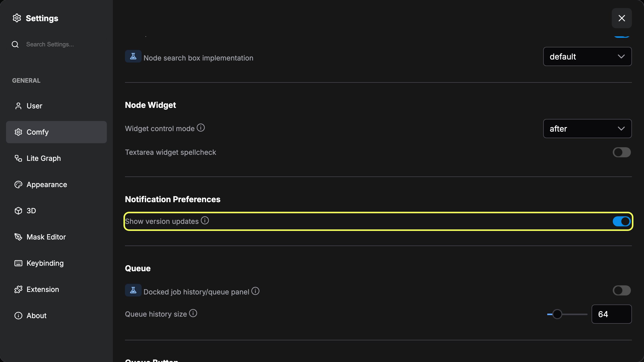Click the User person icon in sidebar
Viewport: 644px width, 362px height.
click(x=18, y=106)
